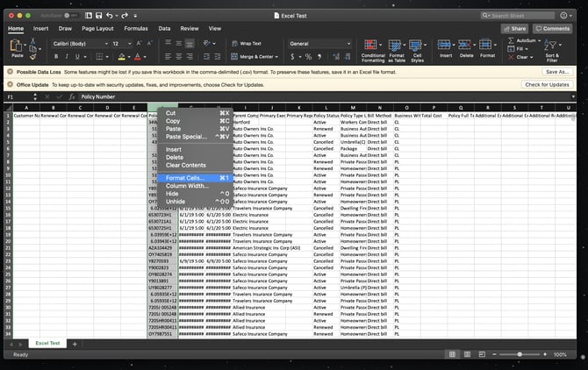588x370 pixels.
Task: Click Save As in data loss banner
Action: coord(557,72)
